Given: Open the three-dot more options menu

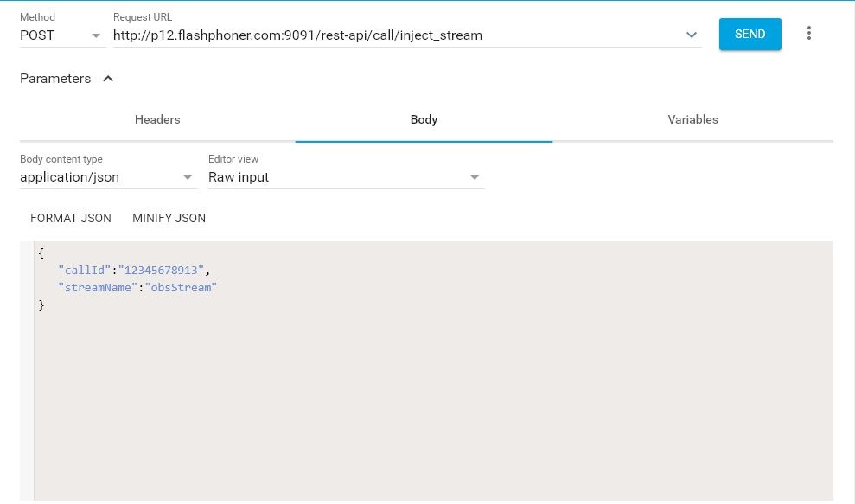Looking at the screenshot, I should click(809, 34).
